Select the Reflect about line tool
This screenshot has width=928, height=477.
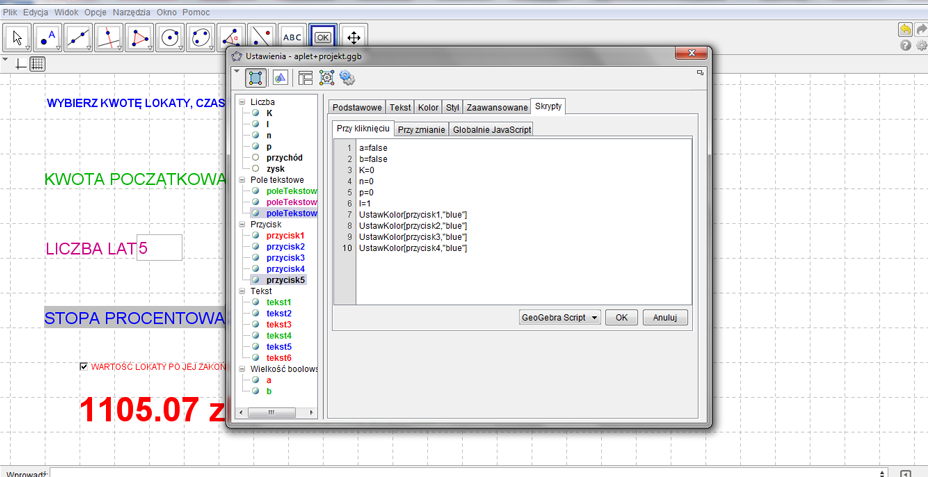coord(262,38)
